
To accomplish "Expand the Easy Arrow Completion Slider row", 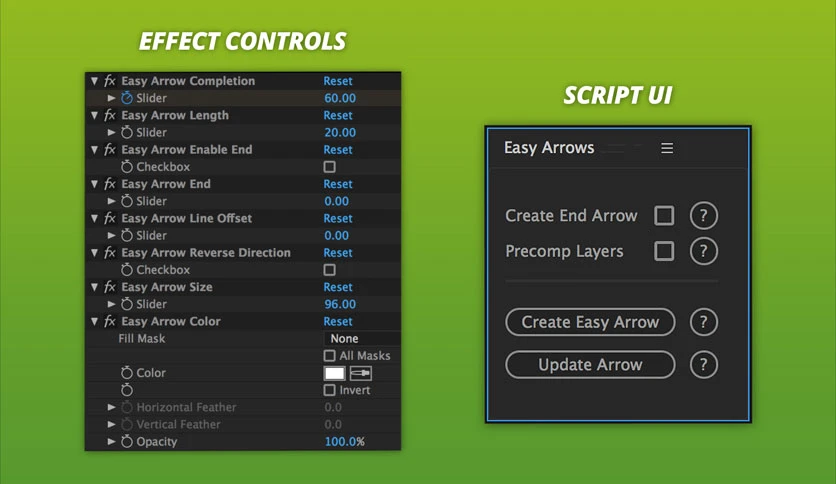I will point(111,98).
